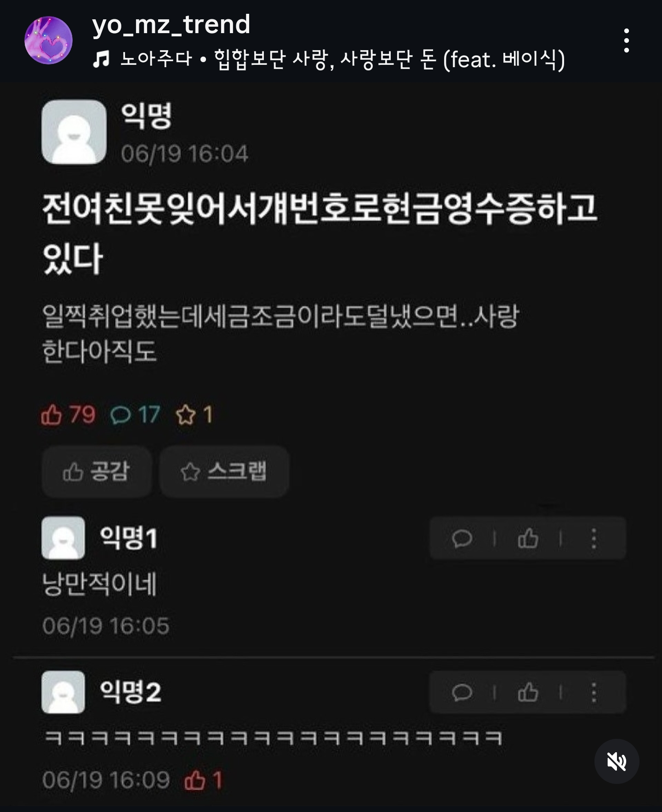The width and height of the screenshot is (662, 812).
Task: Click the 공감 like button
Action: tap(97, 472)
